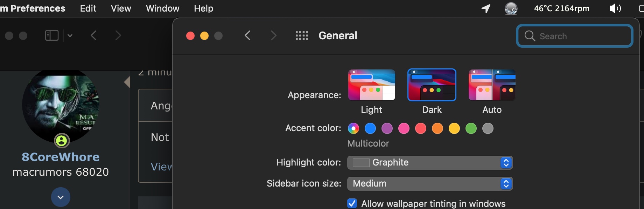Select the Light appearance option
This screenshot has height=209, width=644.
point(371,85)
